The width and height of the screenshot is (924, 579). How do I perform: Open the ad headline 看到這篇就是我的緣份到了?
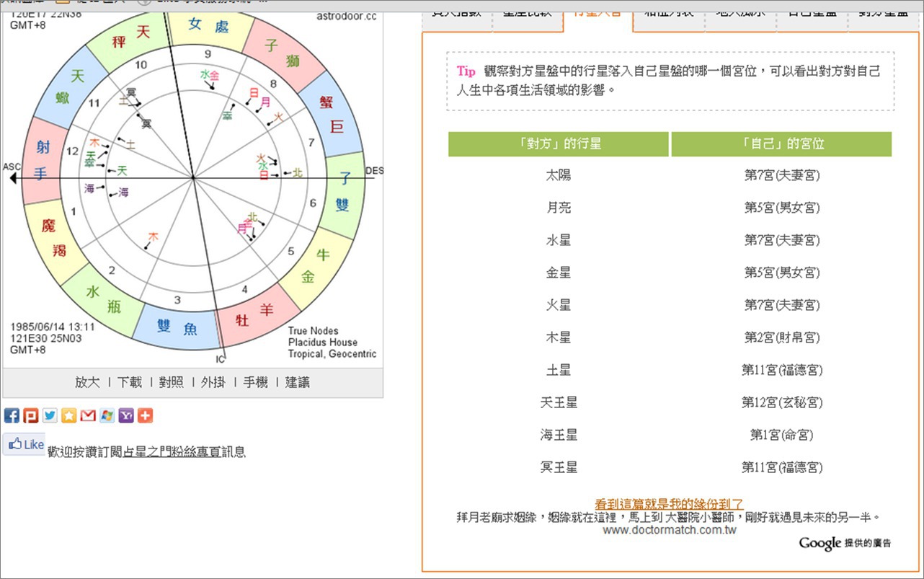[670, 504]
